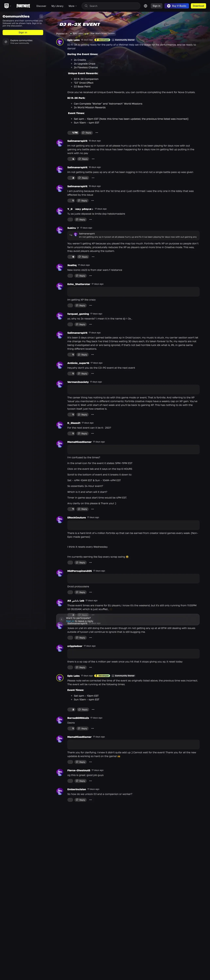The height and width of the screenshot is (980, 210).
Task: Open more options on the main post
Action: pyautogui.click(x=97, y=133)
